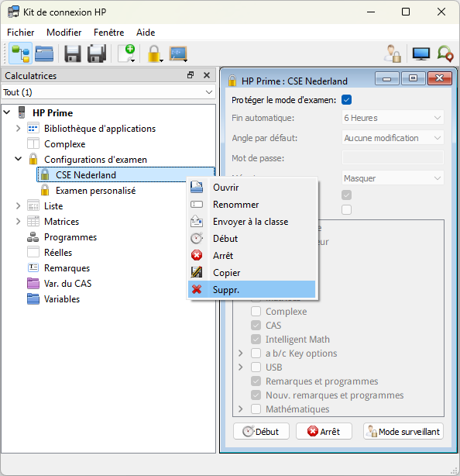Screen dimensions: 460x476
Task: Click the HP Prime calculator device icon
Action: [22, 112]
